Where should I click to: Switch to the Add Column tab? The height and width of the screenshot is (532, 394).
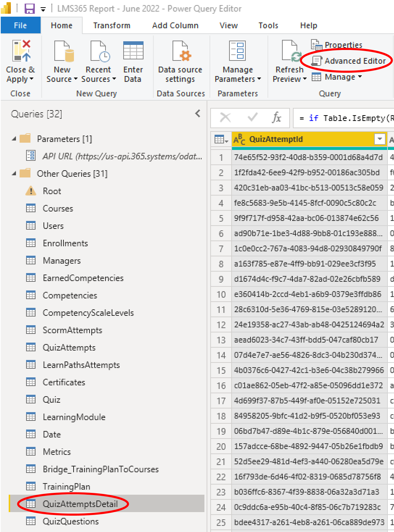pos(175,26)
